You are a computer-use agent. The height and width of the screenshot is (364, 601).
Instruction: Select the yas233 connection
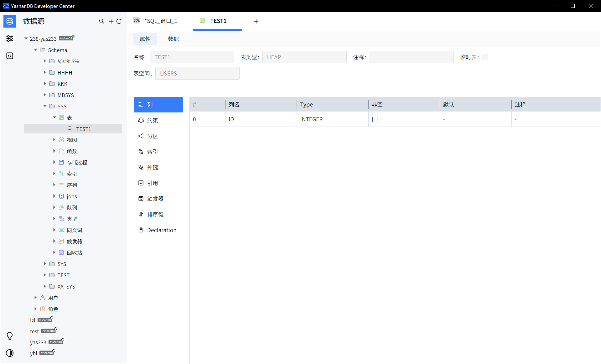coord(38,342)
